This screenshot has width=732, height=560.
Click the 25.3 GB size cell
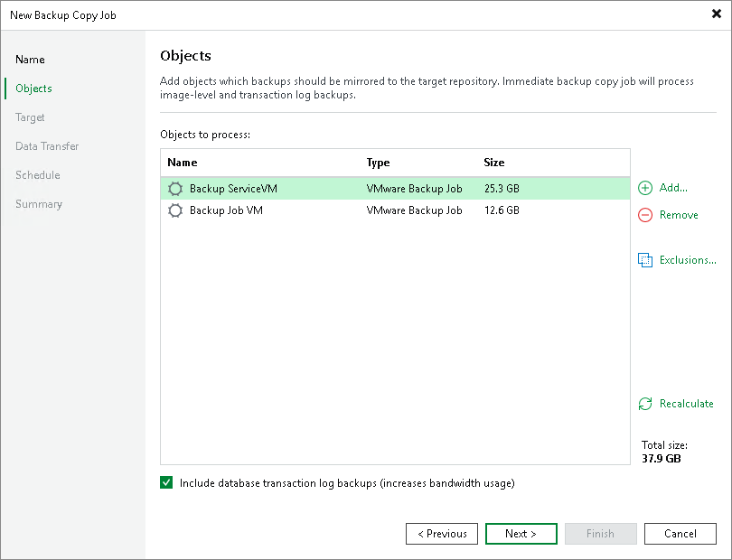502,189
